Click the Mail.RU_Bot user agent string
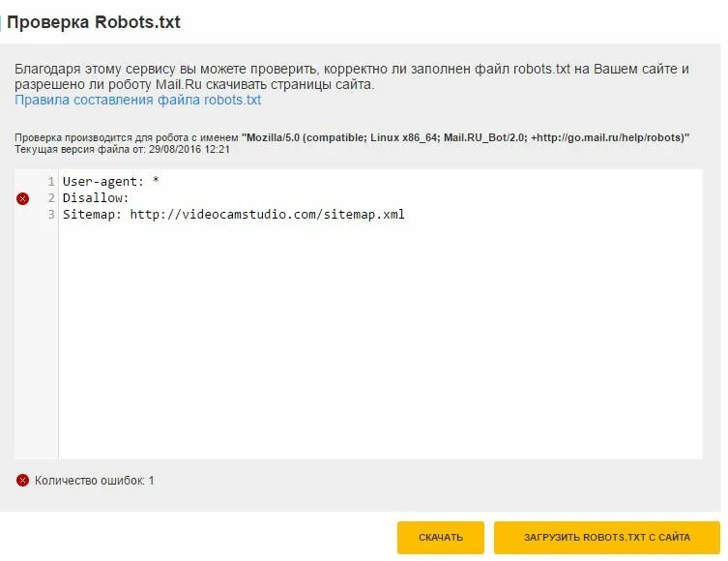Viewport: 728px width, 561px height. [x=465, y=137]
